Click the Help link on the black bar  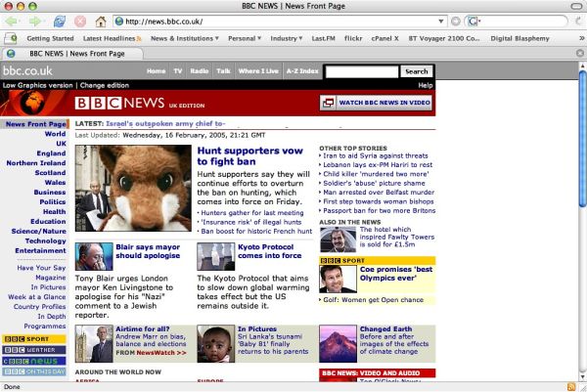coord(426,85)
